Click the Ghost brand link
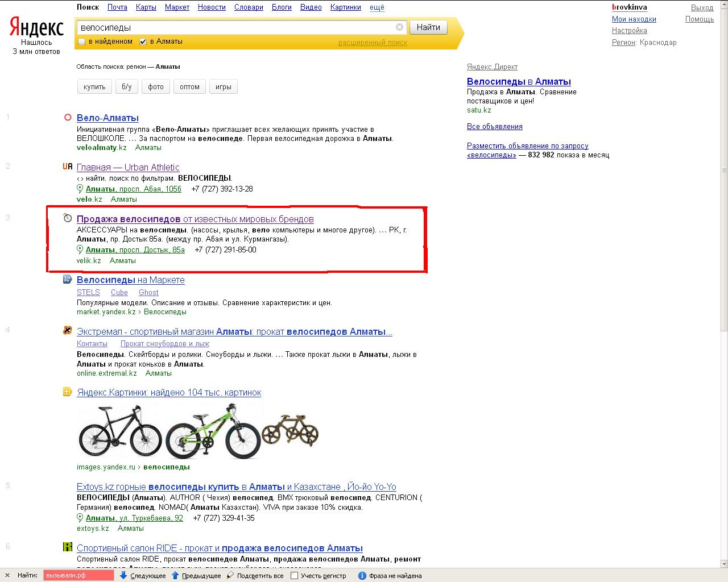 [x=148, y=292]
